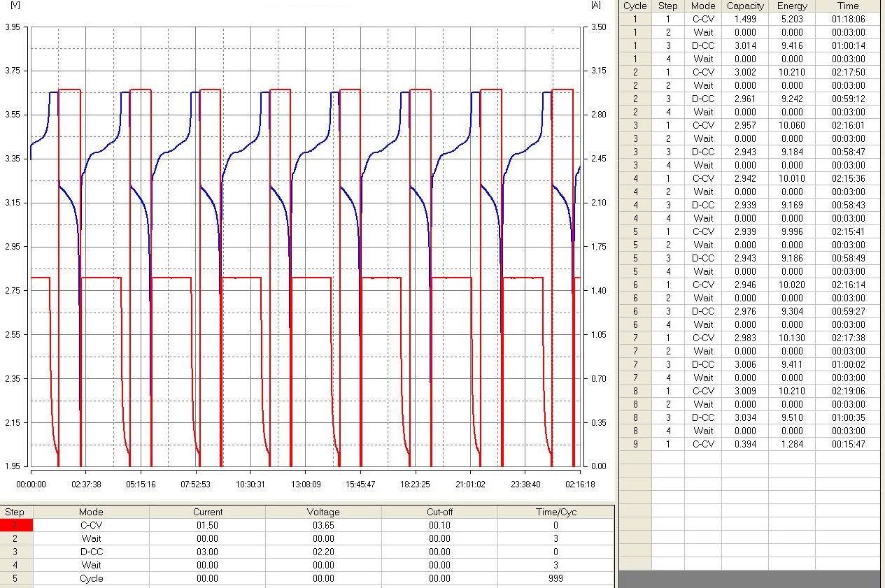The height and width of the screenshot is (588, 885).
Task: Click time value 00:58:43
Action: (x=848, y=205)
